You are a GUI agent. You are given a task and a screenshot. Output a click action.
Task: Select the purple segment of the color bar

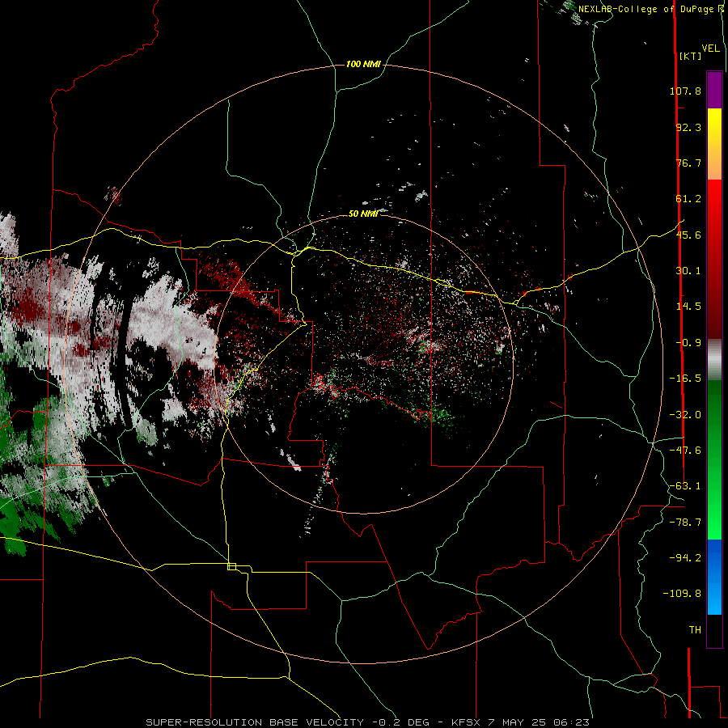pos(714,90)
